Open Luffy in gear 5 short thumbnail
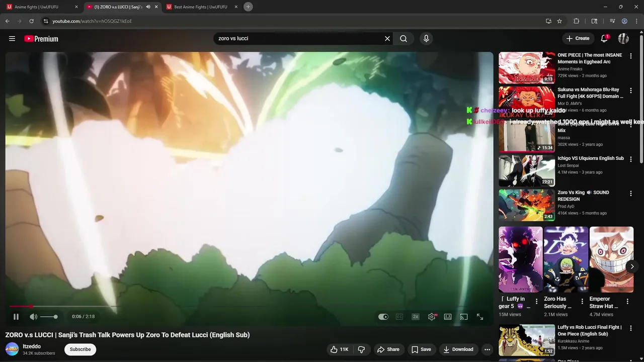644x362 pixels. click(521, 259)
